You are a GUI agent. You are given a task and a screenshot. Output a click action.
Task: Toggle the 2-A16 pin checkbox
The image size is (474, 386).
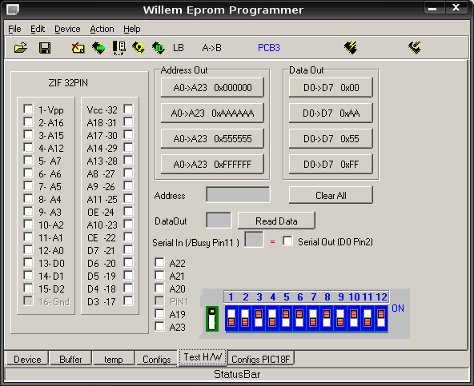[x=28, y=122]
